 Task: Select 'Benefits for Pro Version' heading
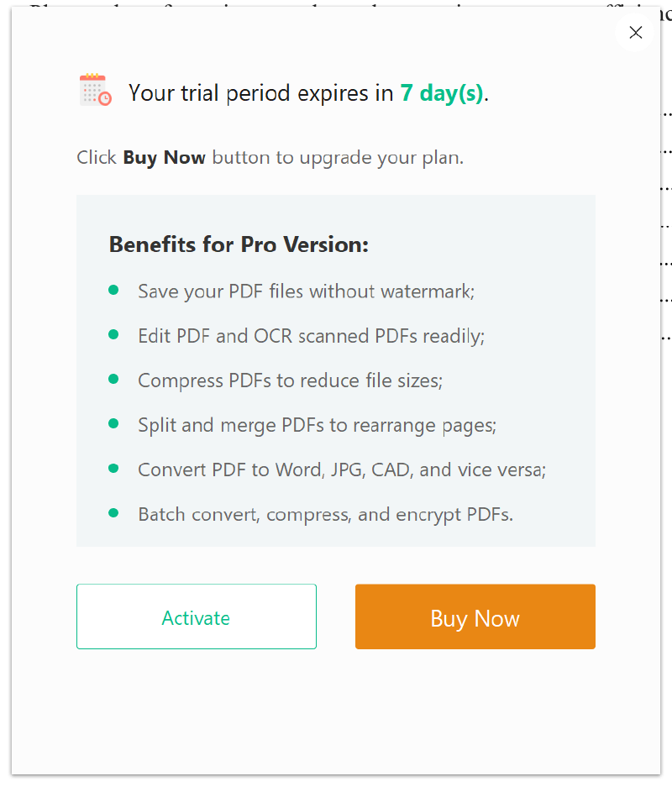click(239, 244)
